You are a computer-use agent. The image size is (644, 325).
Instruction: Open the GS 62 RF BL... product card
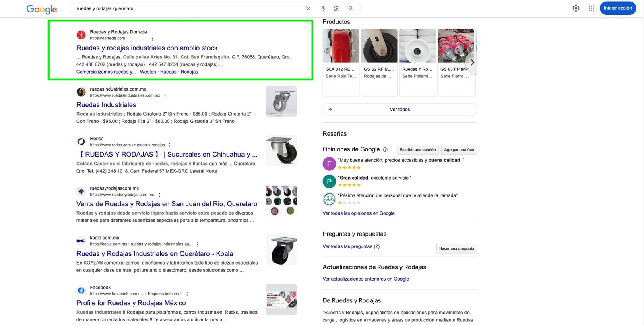click(x=379, y=62)
